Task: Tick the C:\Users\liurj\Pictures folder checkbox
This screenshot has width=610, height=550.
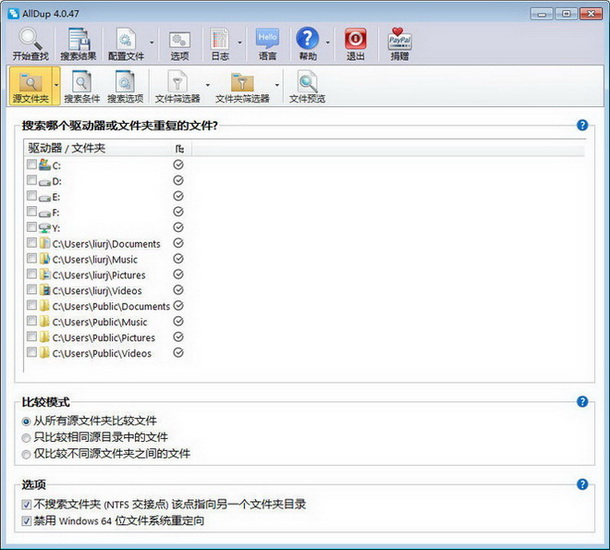Action: pyautogui.click(x=32, y=274)
